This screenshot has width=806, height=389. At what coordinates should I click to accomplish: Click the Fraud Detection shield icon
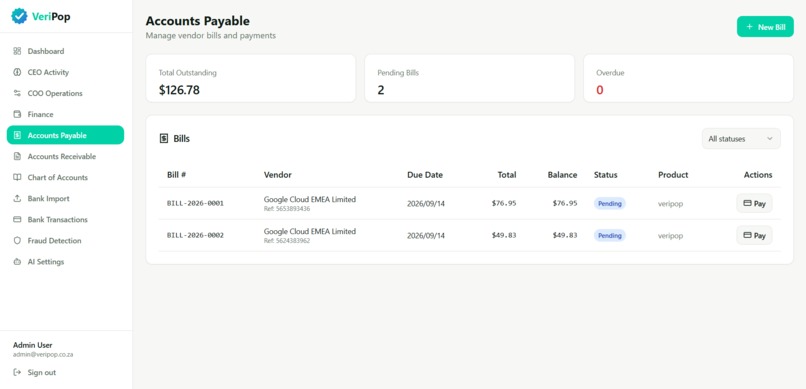point(17,241)
